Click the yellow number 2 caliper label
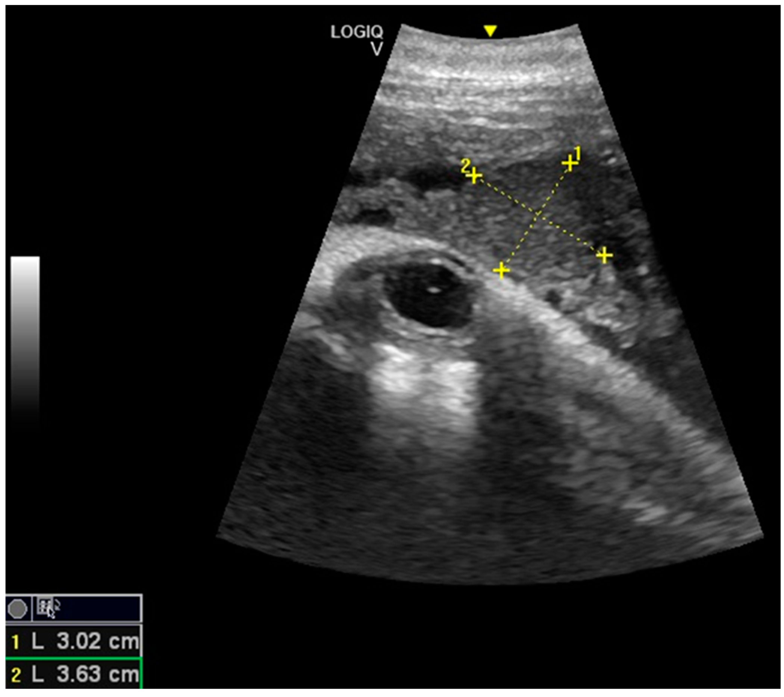The image size is (784, 697). pyautogui.click(x=465, y=166)
